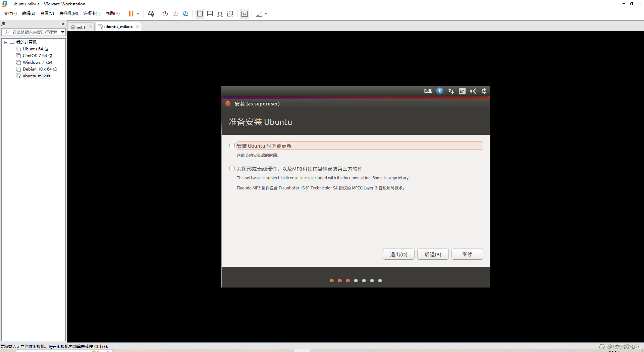Send Ctrl+Alt+Del to the virtual machine

151,14
